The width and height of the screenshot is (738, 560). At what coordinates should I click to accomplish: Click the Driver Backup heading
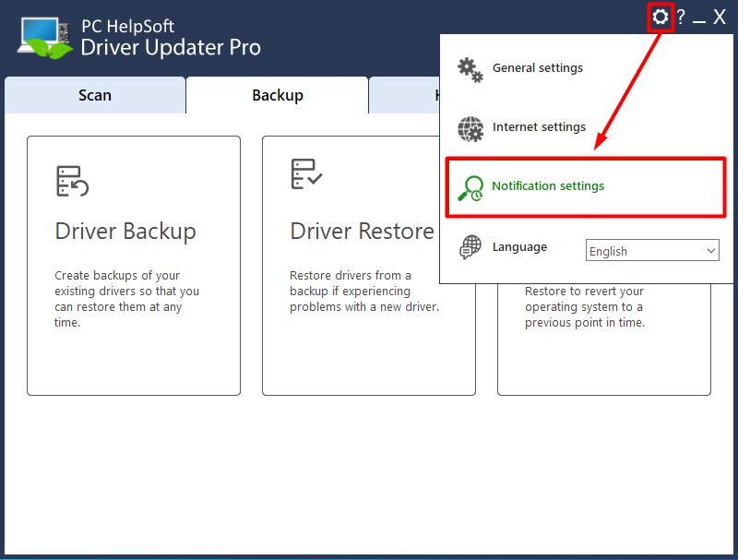(x=125, y=232)
